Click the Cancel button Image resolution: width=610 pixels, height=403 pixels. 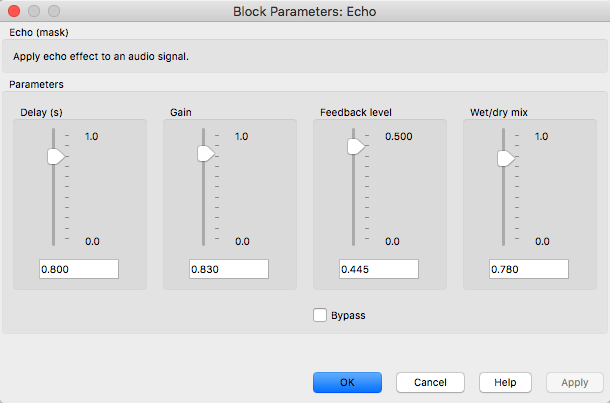430,382
